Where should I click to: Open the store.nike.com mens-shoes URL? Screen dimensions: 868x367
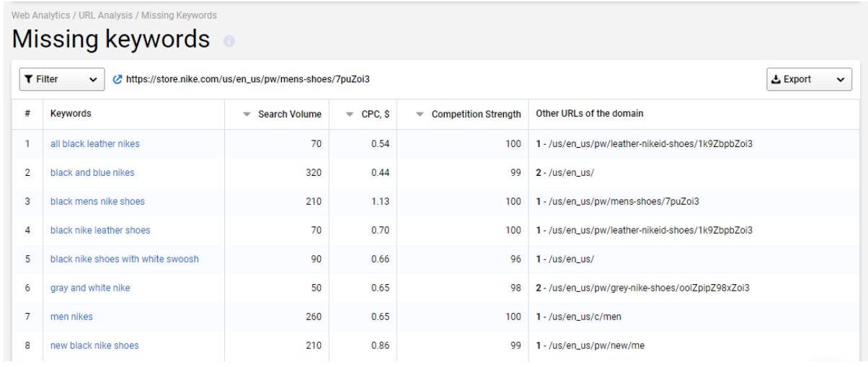pyautogui.click(x=248, y=79)
